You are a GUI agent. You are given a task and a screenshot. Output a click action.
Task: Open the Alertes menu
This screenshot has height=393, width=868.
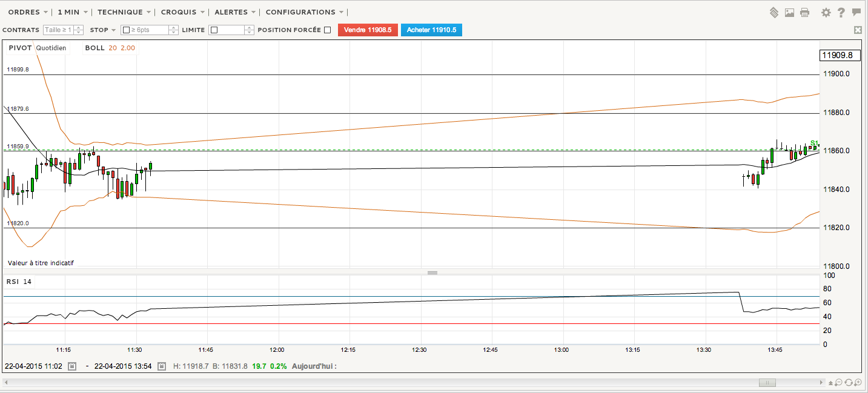click(x=235, y=12)
